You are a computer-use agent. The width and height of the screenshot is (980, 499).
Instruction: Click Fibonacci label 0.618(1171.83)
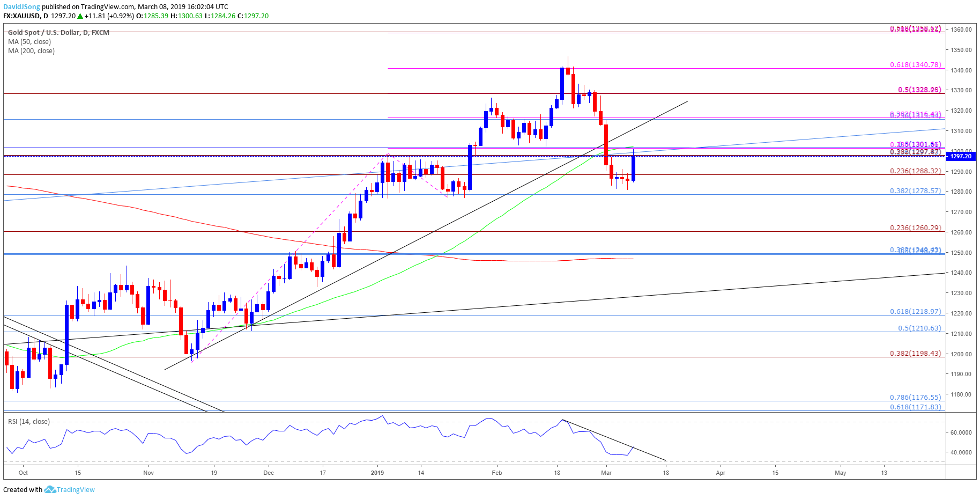(915, 407)
